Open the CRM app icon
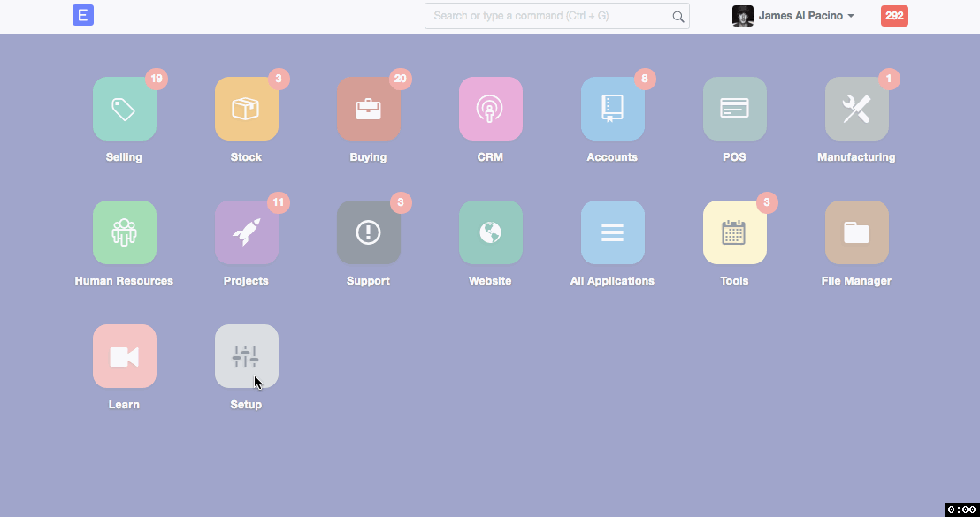The height and width of the screenshot is (517, 980). 491,109
